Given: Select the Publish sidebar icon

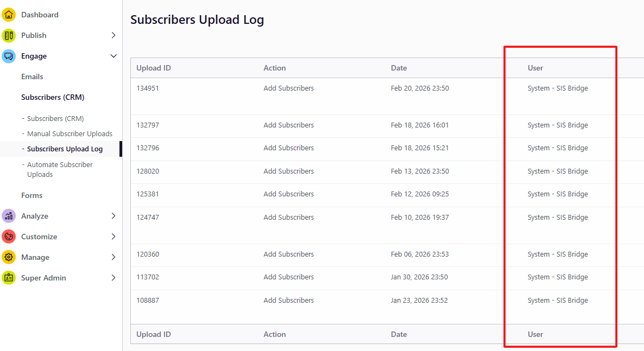Looking at the screenshot, I should coord(9,35).
